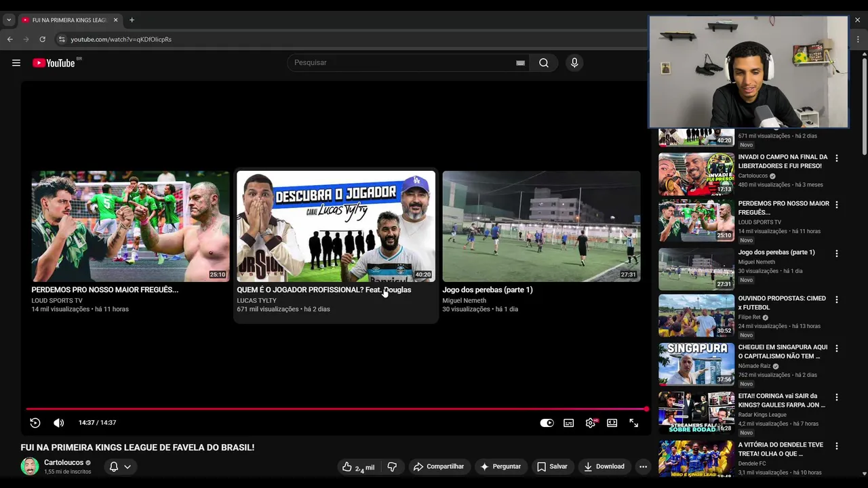Image resolution: width=868 pixels, height=488 pixels.
Task: Click the Perguntar button
Action: (x=500, y=467)
